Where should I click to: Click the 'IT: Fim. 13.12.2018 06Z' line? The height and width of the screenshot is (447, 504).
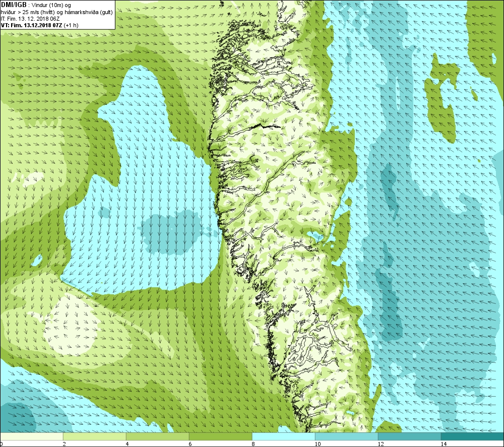30,19
